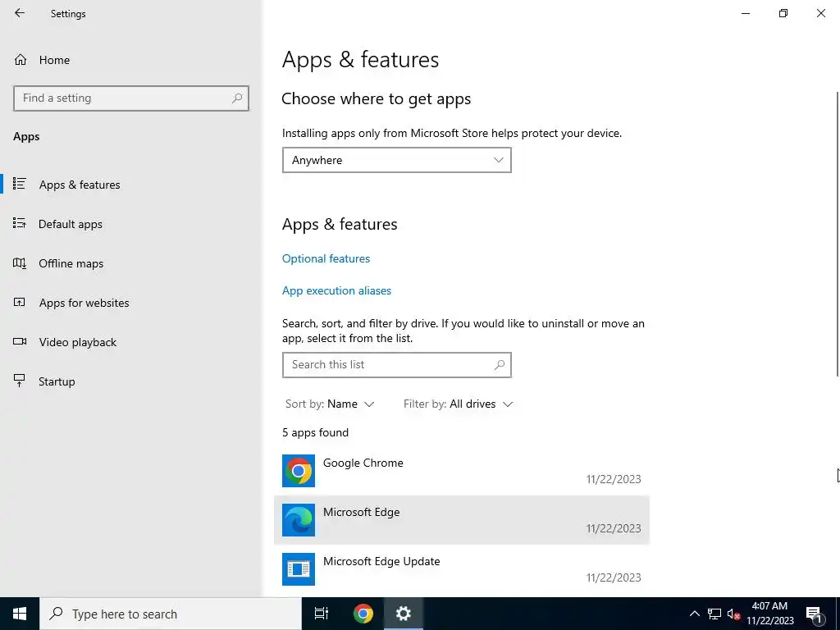Click the Home icon in the sidebar

pos(21,60)
